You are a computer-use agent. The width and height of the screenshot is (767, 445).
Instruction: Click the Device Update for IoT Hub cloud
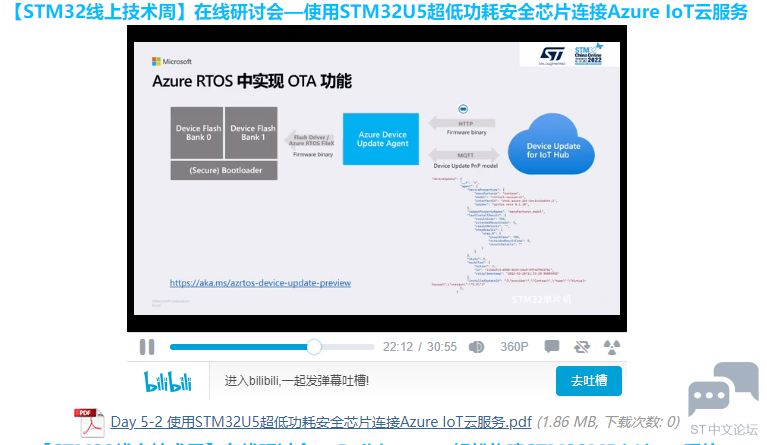[551, 144]
